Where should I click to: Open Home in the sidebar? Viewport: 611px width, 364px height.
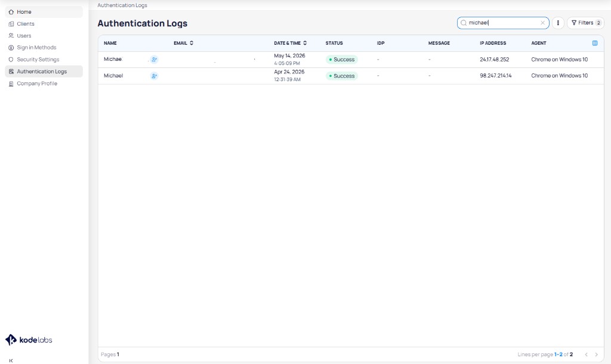44,12
